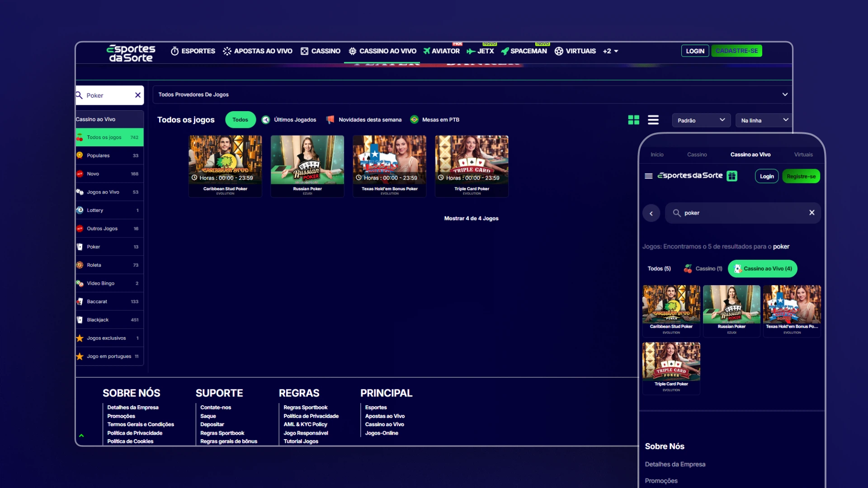The width and height of the screenshot is (868, 488).
Task: Select Novo category in sidebar
Action: click(109, 174)
